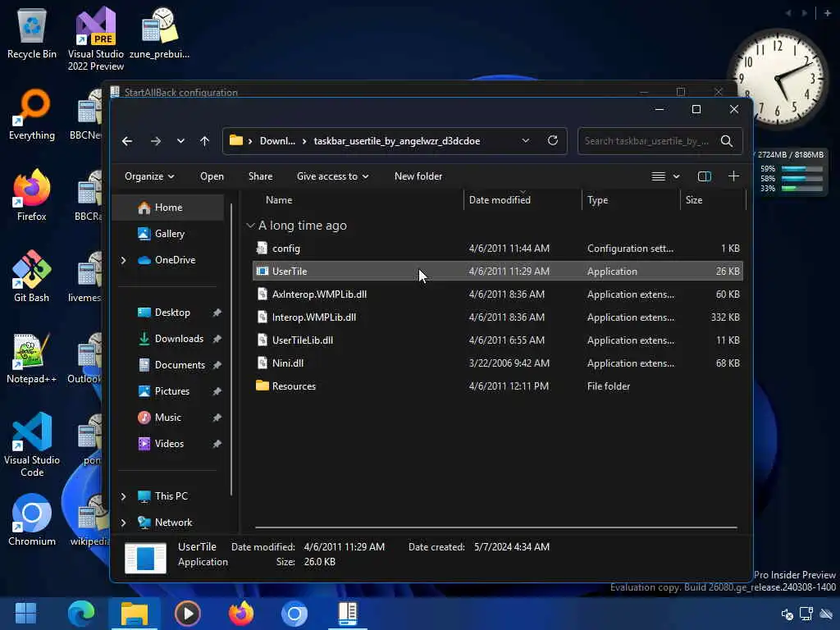Refresh the current folder view
The image size is (840, 630).
click(553, 140)
